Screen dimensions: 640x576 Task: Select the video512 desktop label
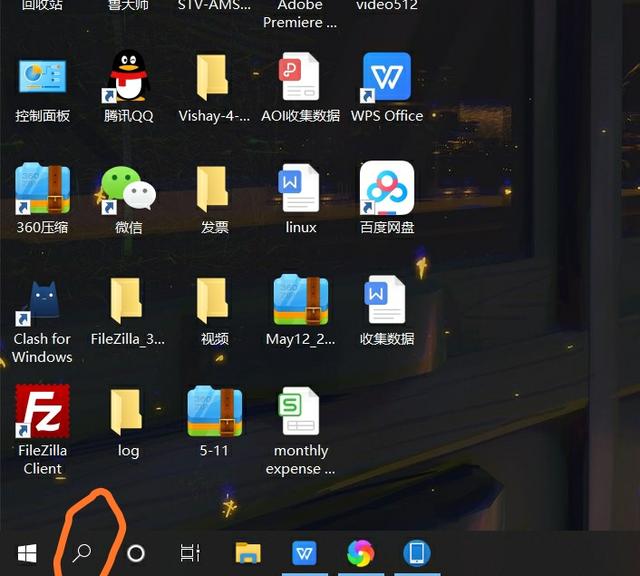coord(387,5)
